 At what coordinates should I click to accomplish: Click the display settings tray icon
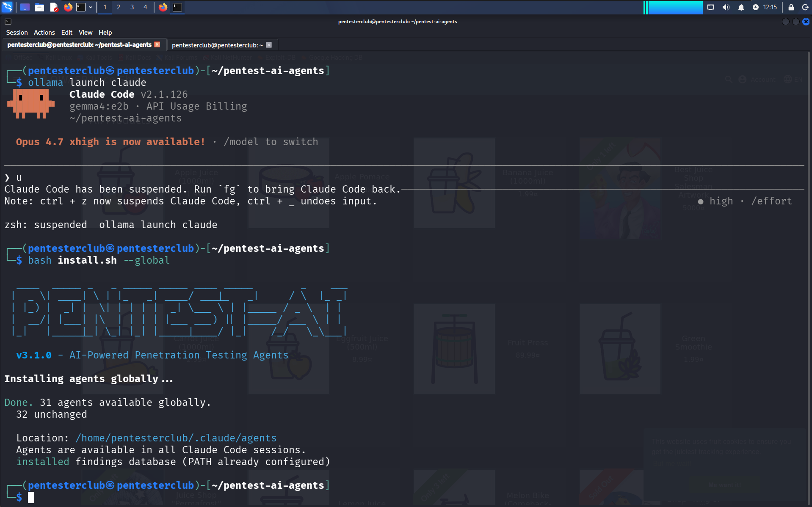pos(711,7)
